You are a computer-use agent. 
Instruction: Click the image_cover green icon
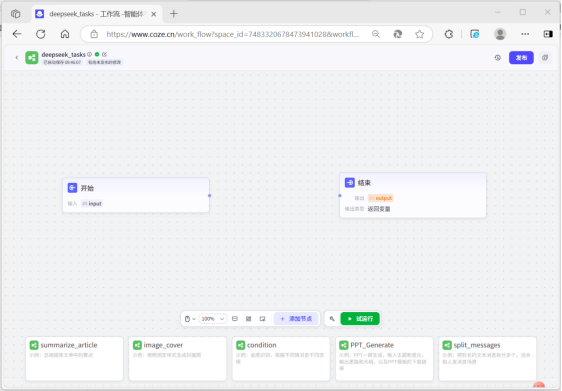[x=137, y=345]
